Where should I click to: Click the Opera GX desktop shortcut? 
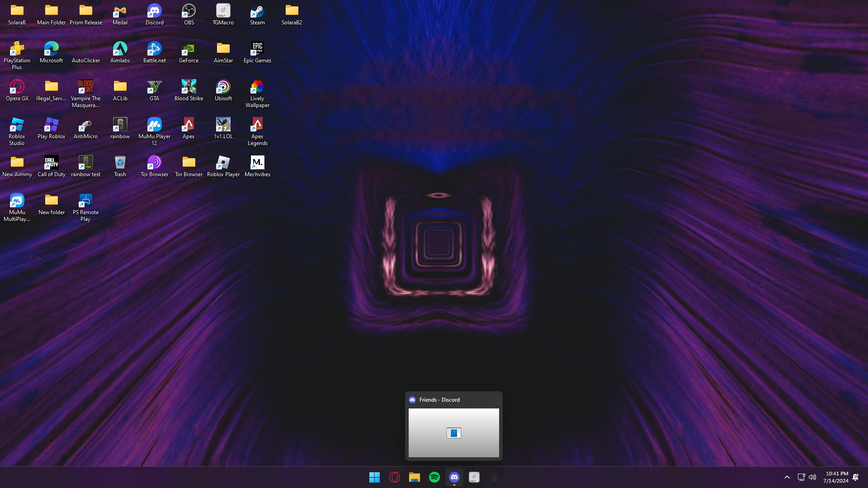pos(17,90)
